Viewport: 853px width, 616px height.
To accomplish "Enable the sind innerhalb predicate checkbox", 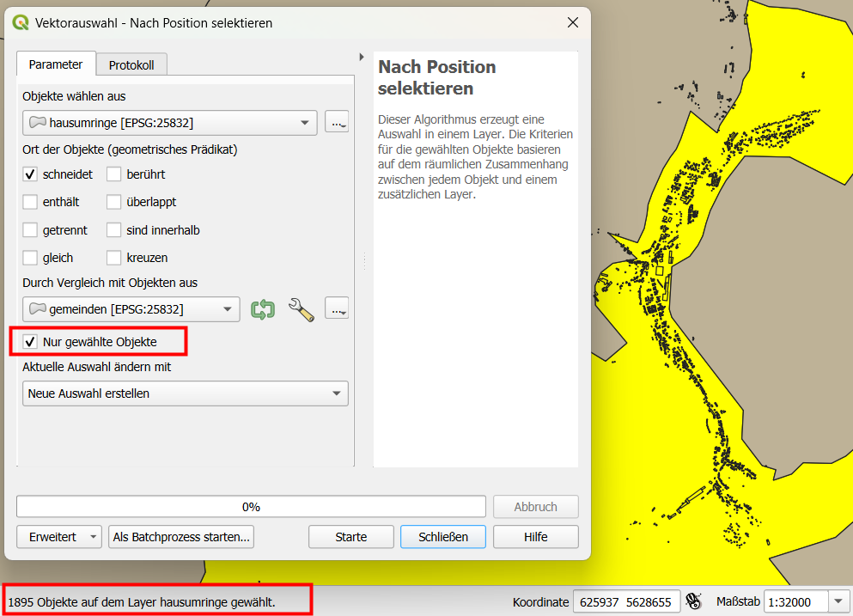I will [113, 230].
